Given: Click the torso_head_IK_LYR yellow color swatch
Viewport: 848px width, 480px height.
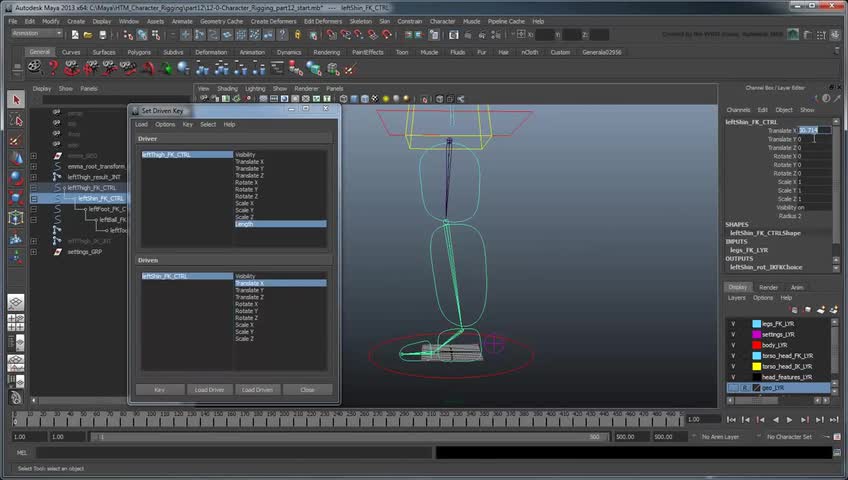Looking at the screenshot, I should [x=756, y=366].
